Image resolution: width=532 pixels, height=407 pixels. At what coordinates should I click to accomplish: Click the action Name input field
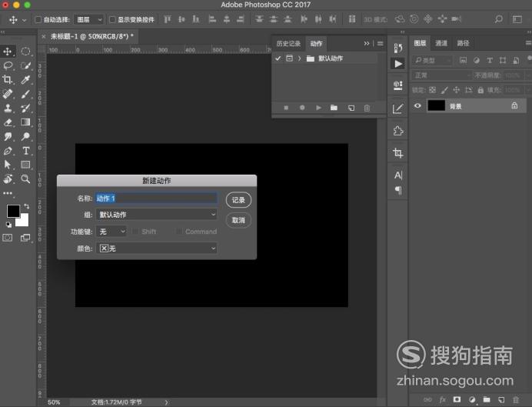click(x=156, y=198)
